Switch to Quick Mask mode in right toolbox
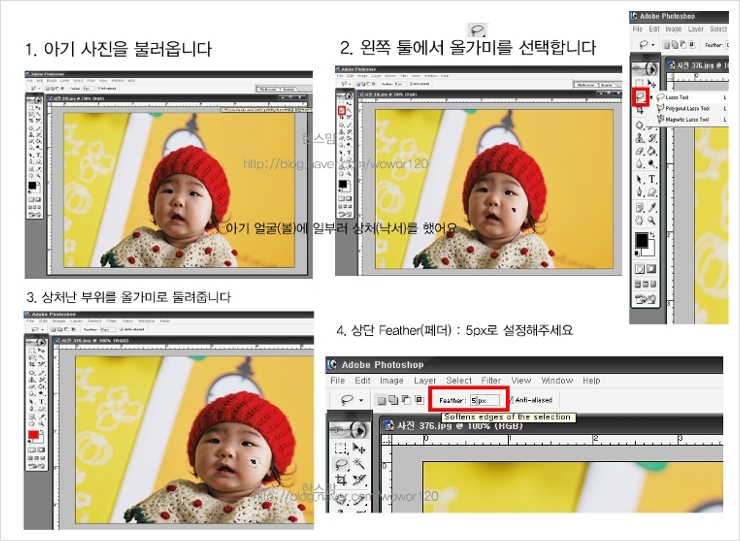This screenshot has width=740, height=541. click(x=652, y=269)
